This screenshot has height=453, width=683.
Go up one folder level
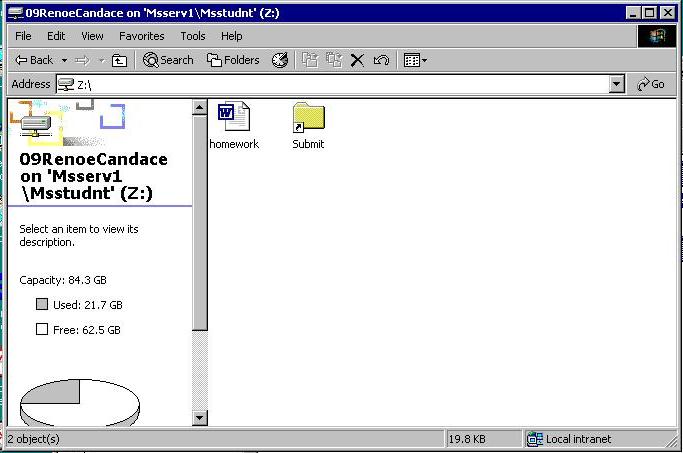(x=119, y=61)
